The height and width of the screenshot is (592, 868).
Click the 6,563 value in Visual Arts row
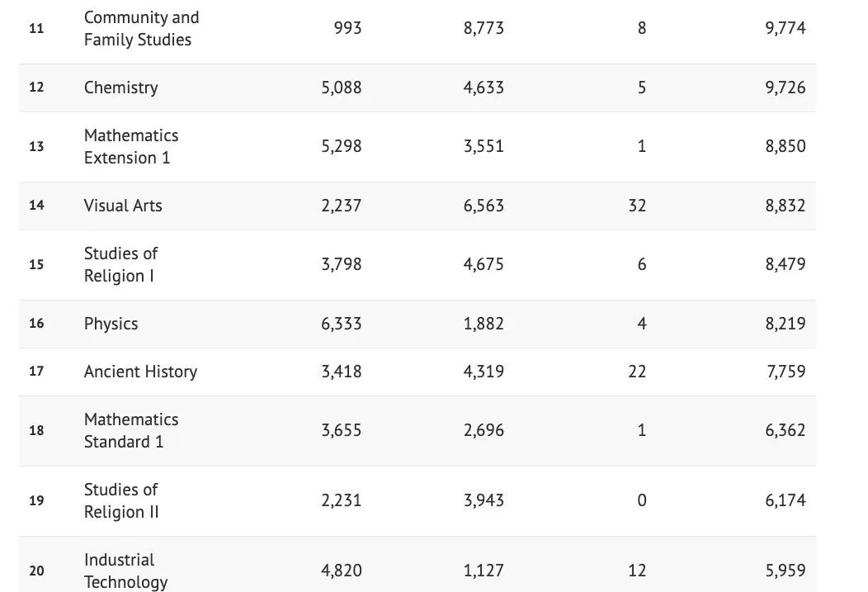484,206
